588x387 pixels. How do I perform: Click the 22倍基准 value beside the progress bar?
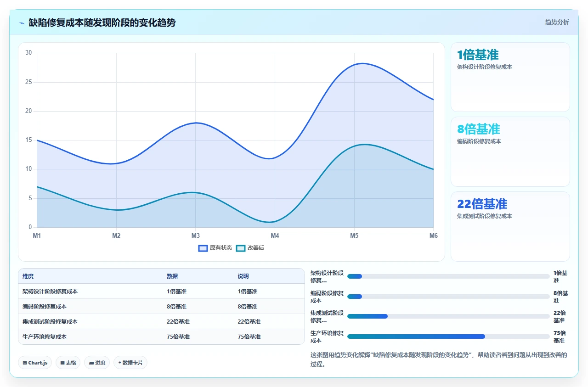560,316
